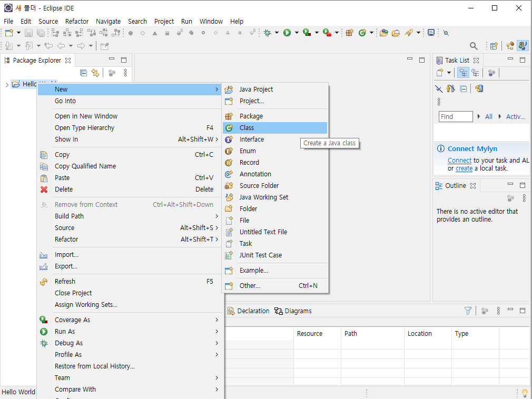Choose Source Folder from New submenu

275,186
